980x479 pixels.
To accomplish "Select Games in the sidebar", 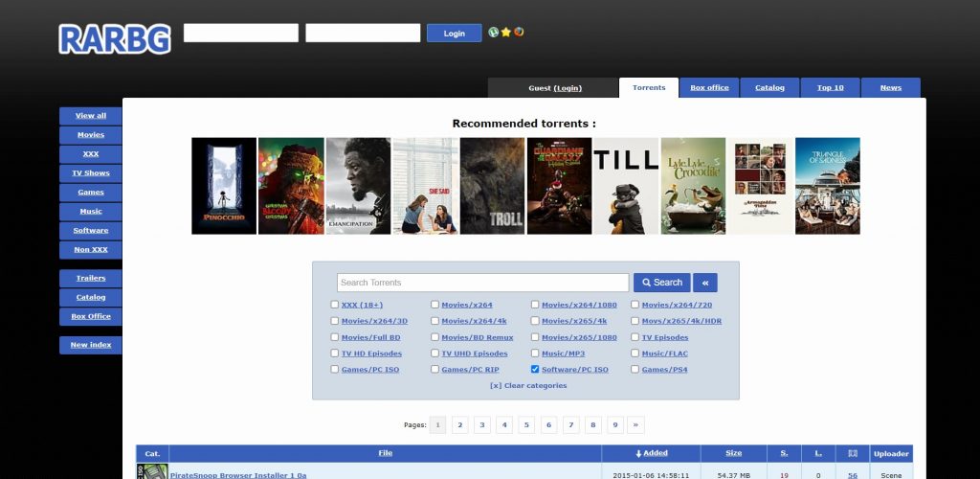I will [91, 193].
